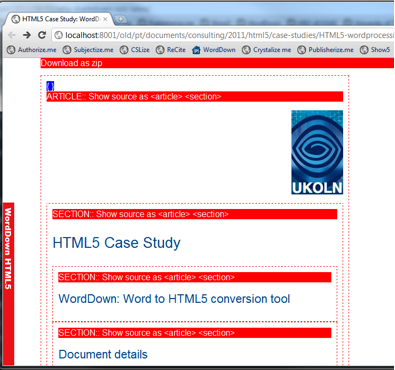Focus the localhost address bar
The width and height of the screenshot is (395, 370).
(223, 35)
